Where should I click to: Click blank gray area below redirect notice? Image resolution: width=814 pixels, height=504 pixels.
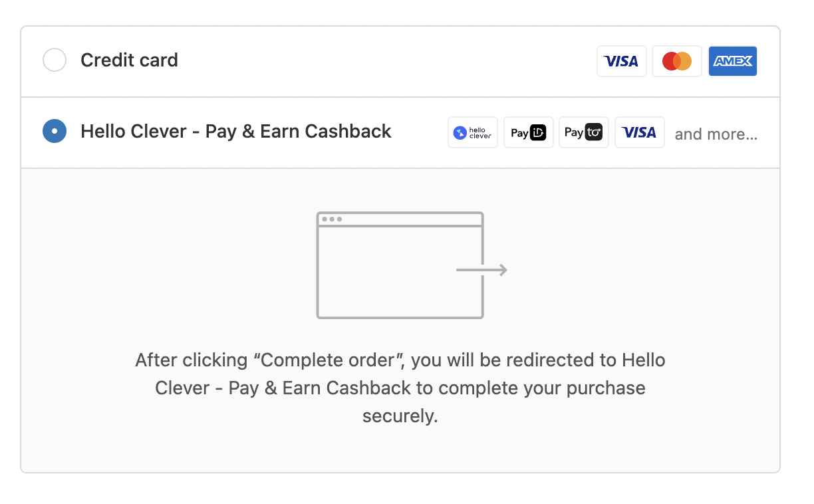point(400,449)
